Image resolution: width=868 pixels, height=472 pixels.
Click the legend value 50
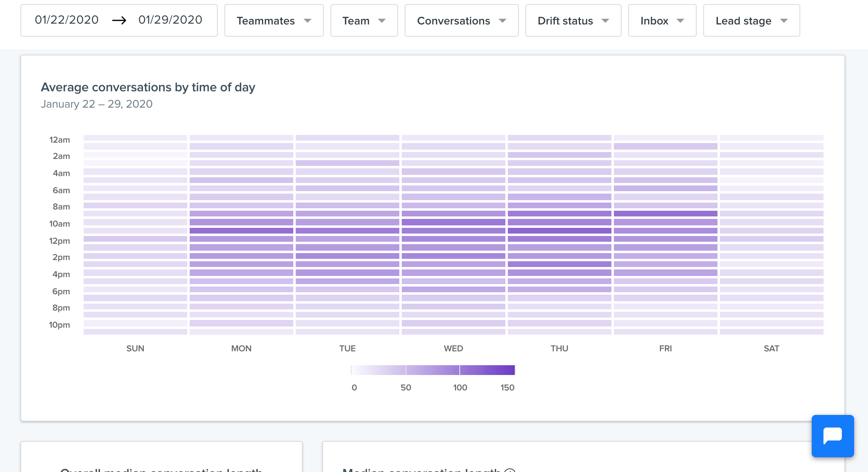[406, 388]
